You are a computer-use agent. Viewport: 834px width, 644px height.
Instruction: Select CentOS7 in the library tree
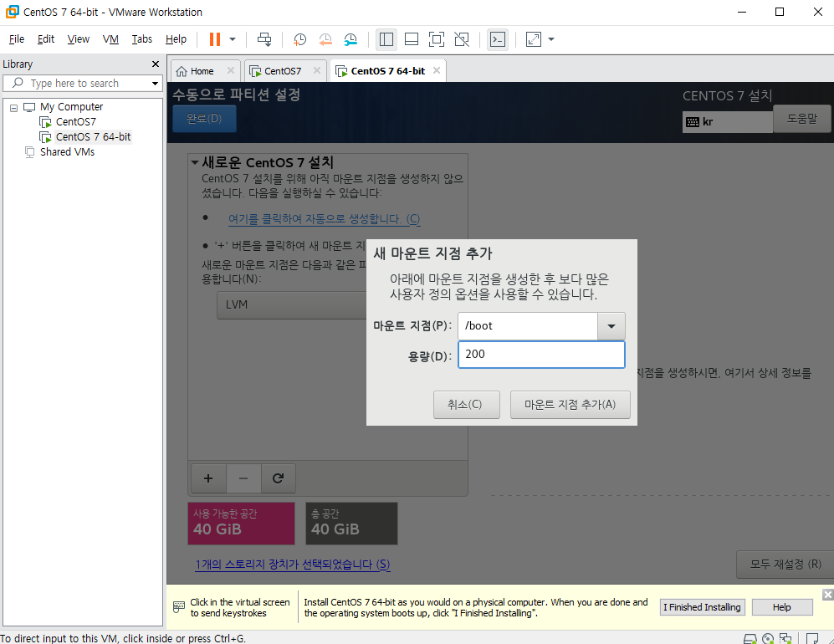pyautogui.click(x=75, y=122)
